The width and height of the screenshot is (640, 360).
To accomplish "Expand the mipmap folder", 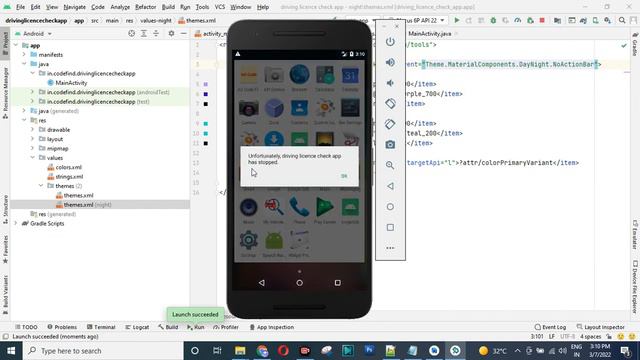I will tap(32, 149).
